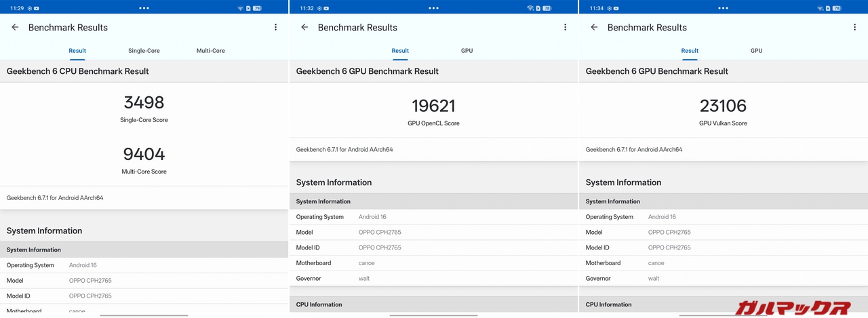Switch to the Multi-Core tab
Screen dimensions: 868x318
[x=210, y=51]
